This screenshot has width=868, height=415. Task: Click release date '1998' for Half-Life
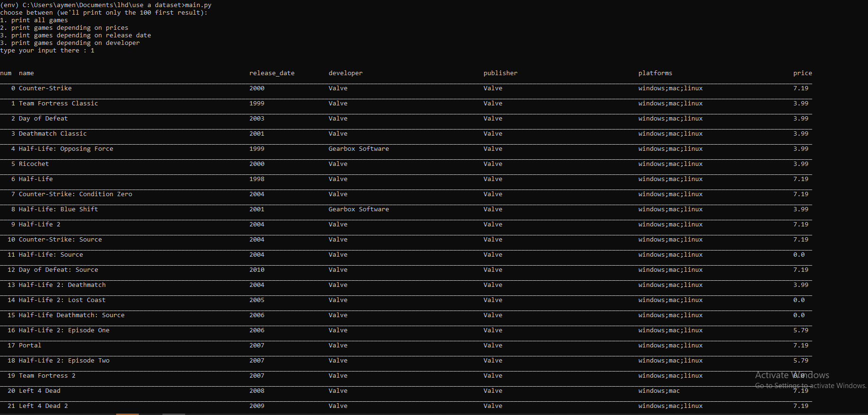[257, 179]
